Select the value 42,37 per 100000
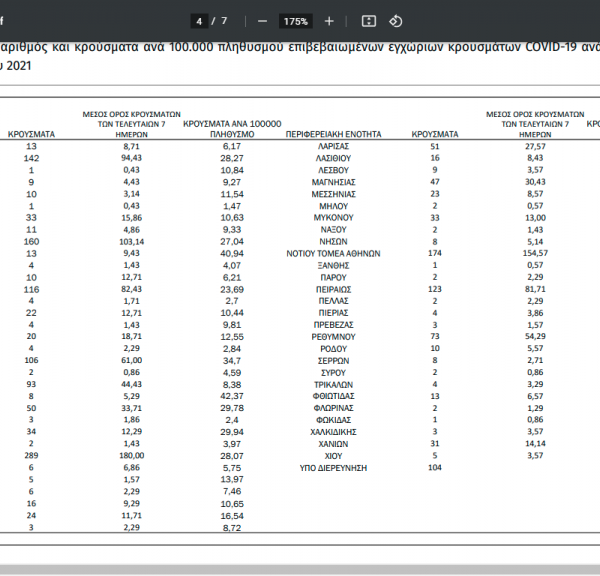The image size is (600, 576). click(232, 396)
